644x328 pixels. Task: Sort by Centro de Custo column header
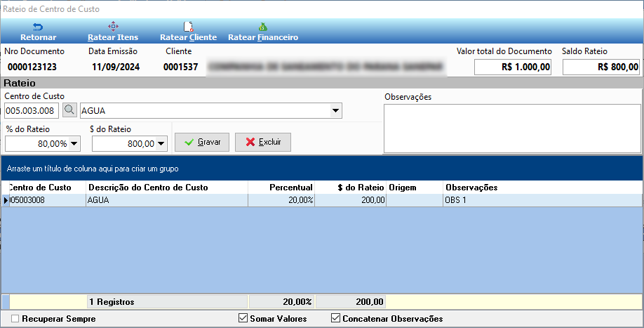pyautogui.click(x=47, y=188)
